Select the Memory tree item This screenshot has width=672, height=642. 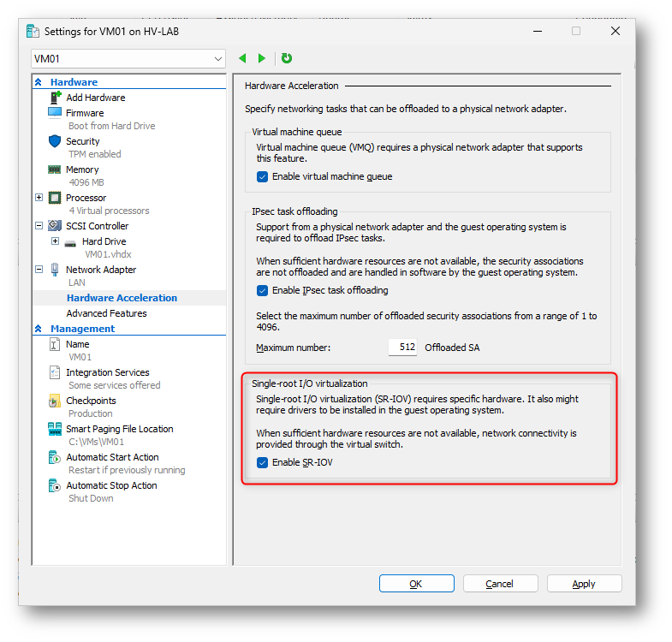click(x=82, y=169)
